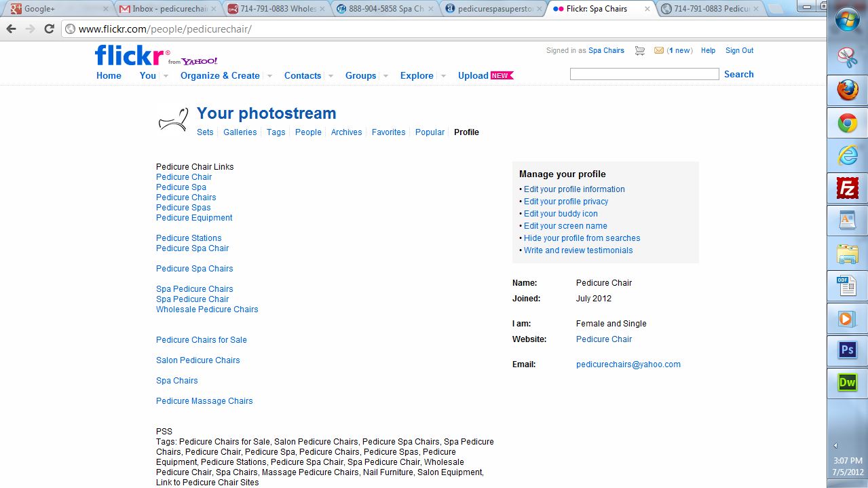Expand the Explore dropdown arrow
Image resolution: width=868 pixels, height=488 pixels.
tap(443, 76)
